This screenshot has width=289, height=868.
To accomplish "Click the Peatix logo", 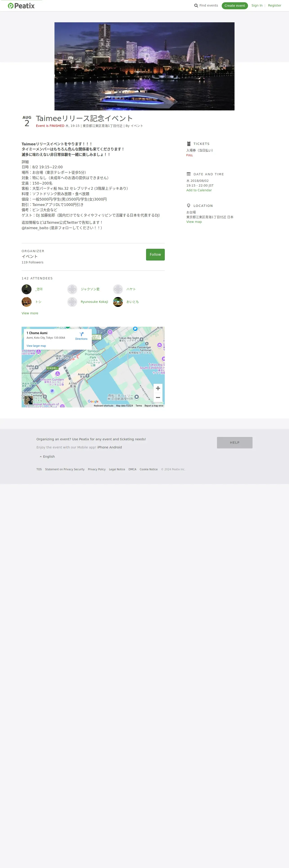I will pyautogui.click(x=21, y=6).
